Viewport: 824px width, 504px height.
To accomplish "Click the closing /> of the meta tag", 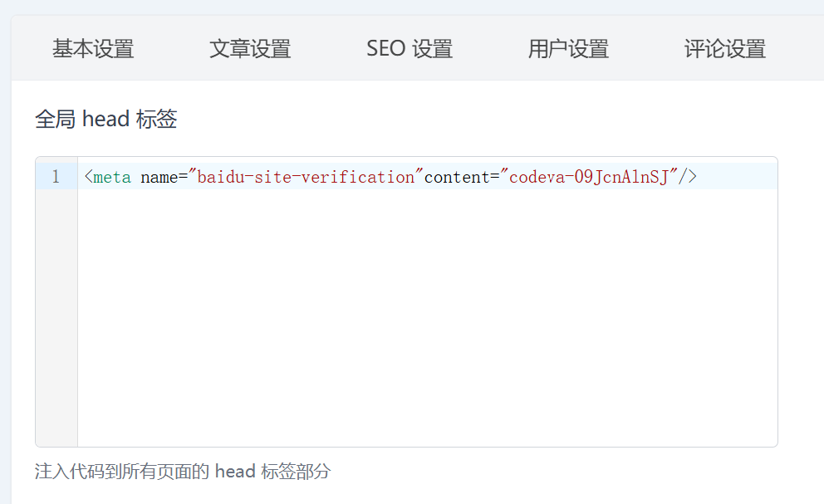I will pyautogui.click(x=688, y=177).
